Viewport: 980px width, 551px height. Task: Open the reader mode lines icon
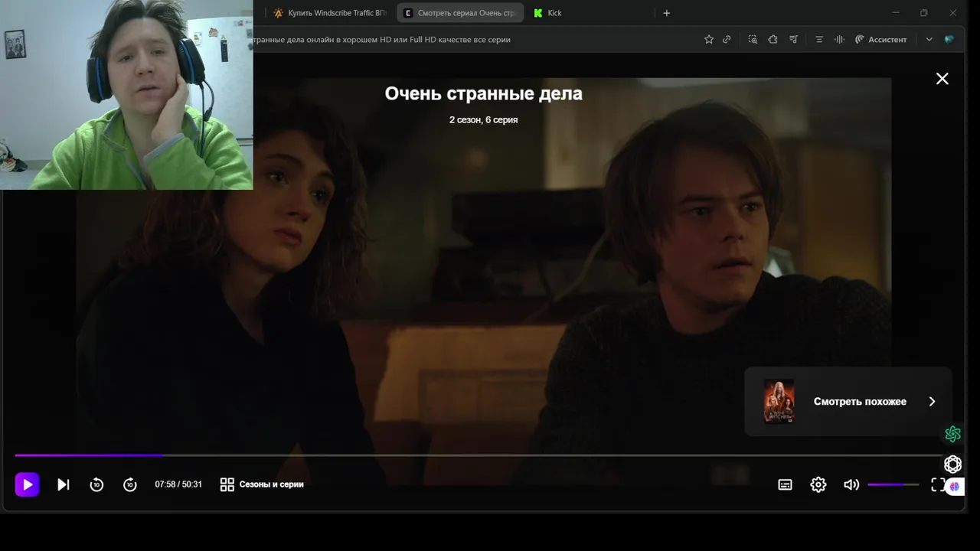(818, 39)
